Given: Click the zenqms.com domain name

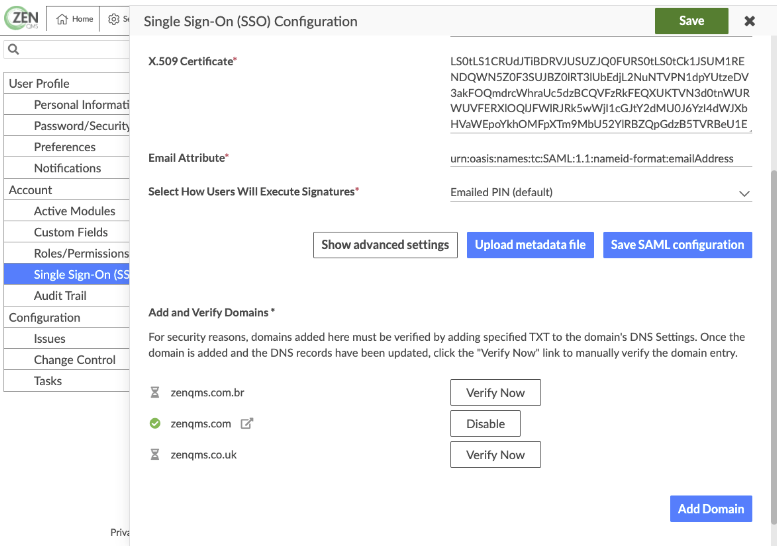Looking at the screenshot, I should point(200,423).
